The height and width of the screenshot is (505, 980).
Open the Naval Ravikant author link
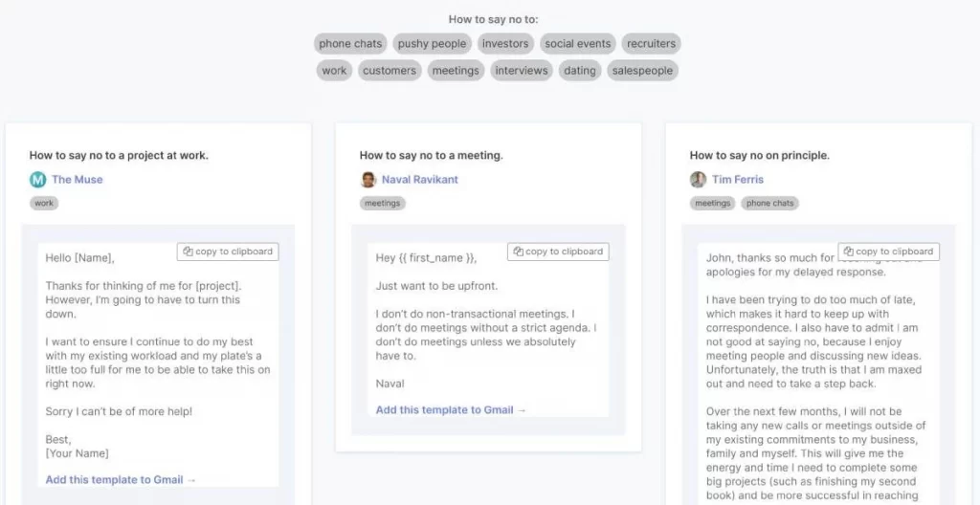click(420, 180)
